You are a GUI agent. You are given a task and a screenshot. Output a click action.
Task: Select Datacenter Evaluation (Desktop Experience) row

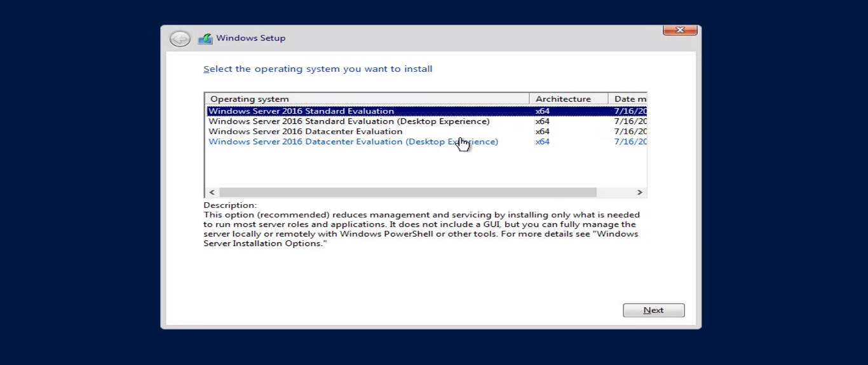click(426, 142)
